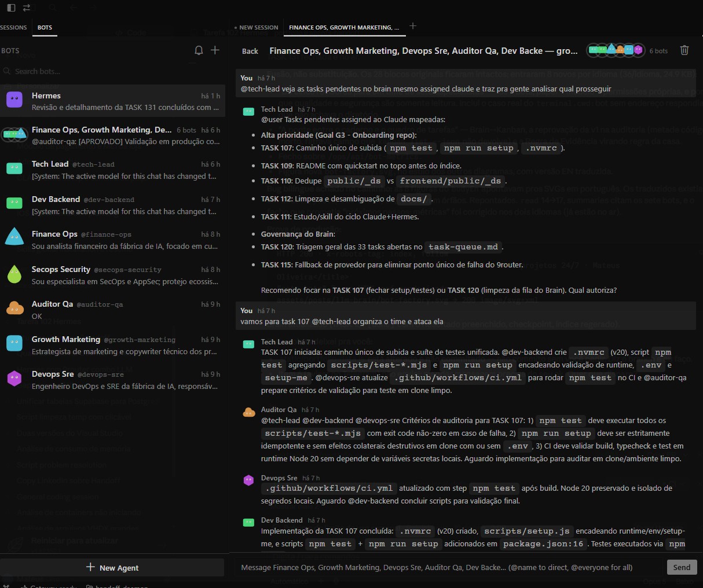Click group chat stacked avatars in list
Screen dimensions: 703x588
pos(14,134)
